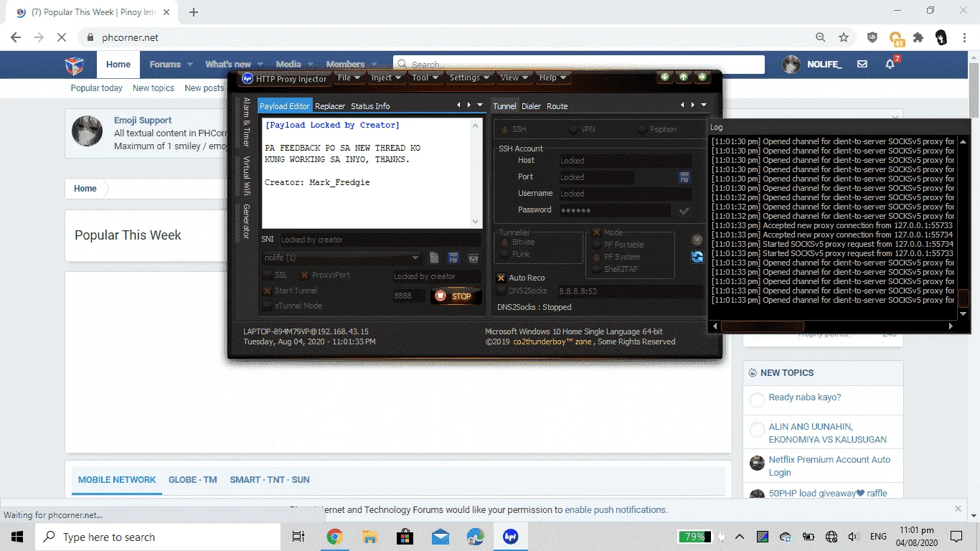The height and width of the screenshot is (551, 980).
Task: Stop page loading with the X button
Action: 62,37
